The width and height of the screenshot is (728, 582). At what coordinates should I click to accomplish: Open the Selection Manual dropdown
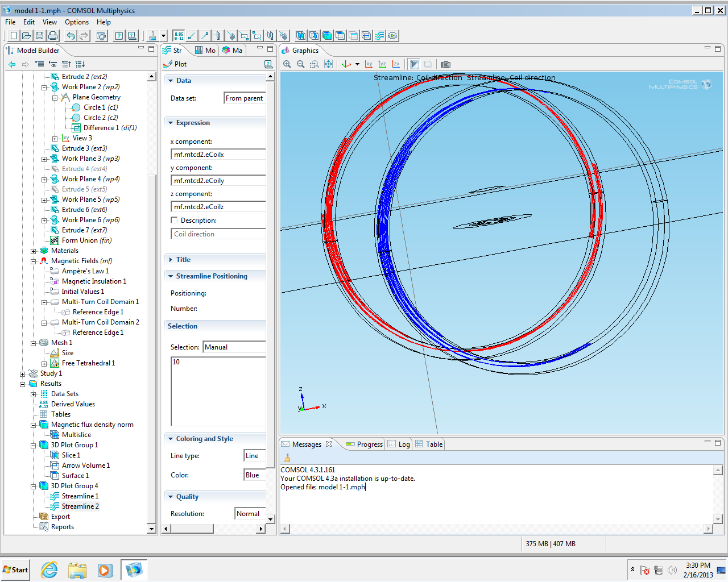point(234,347)
